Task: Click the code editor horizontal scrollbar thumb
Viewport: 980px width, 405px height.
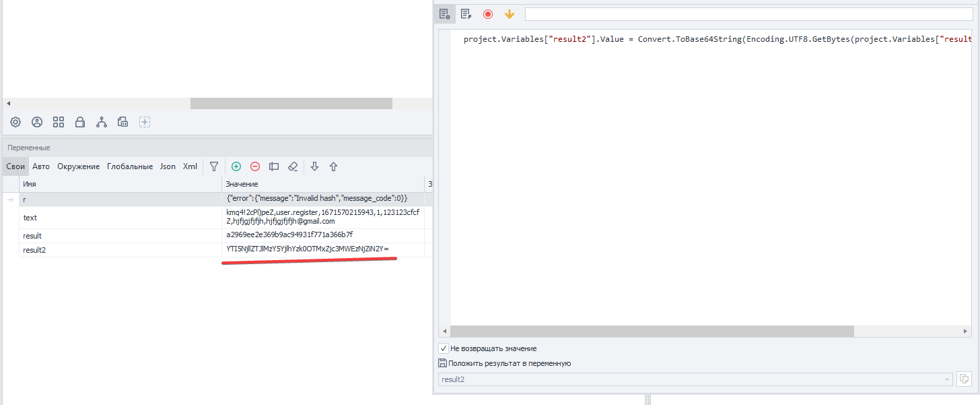Action: pyautogui.click(x=652, y=332)
